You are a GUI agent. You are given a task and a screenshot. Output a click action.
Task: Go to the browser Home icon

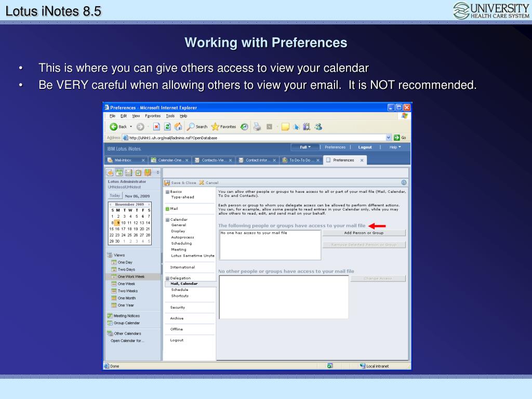tap(178, 127)
